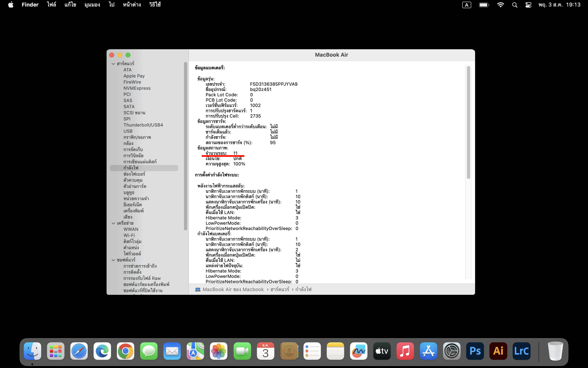This screenshot has height=368, width=588.
Task: Open Freeform app in the Dock
Action: [359, 351]
